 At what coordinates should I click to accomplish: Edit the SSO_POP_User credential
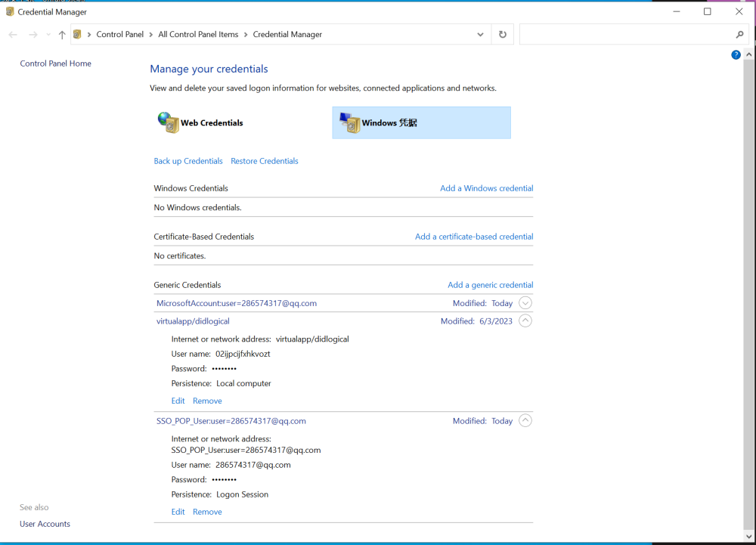(178, 512)
